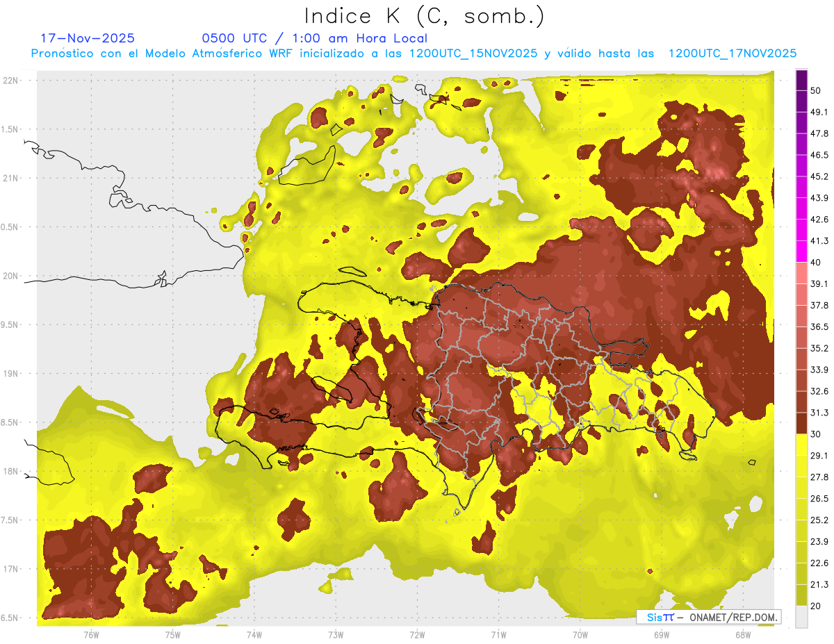Click the colorbar value "49.1"
834x644 pixels.
[819, 112]
